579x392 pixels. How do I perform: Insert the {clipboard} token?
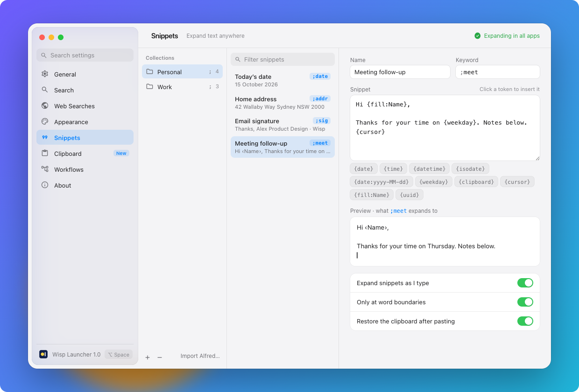(x=476, y=182)
